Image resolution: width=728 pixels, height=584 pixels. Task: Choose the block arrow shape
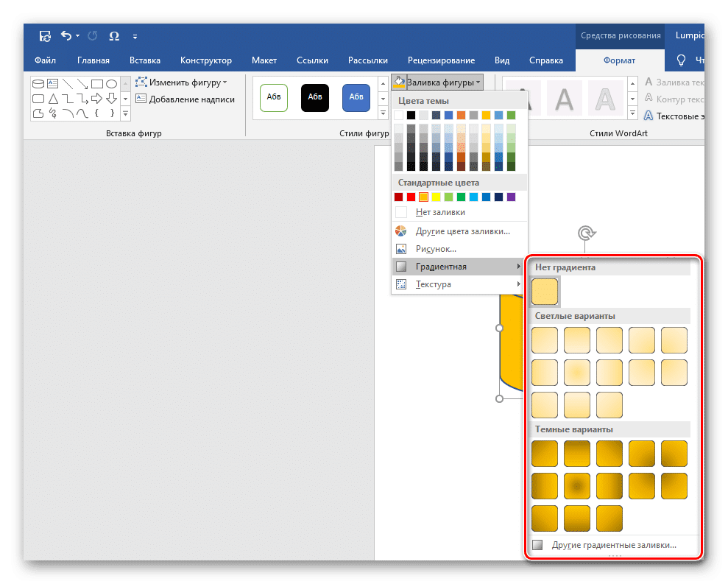[x=96, y=98]
